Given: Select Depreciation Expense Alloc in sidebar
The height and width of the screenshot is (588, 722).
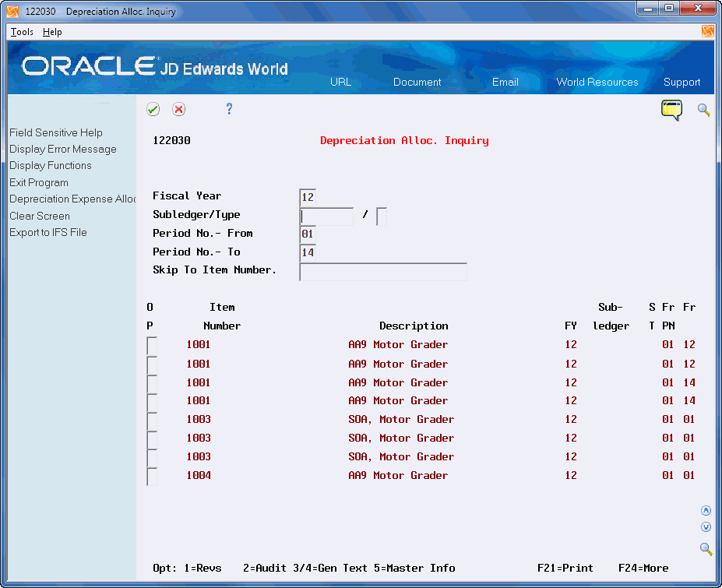Looking at the screenshot, I should click(72, 199).
